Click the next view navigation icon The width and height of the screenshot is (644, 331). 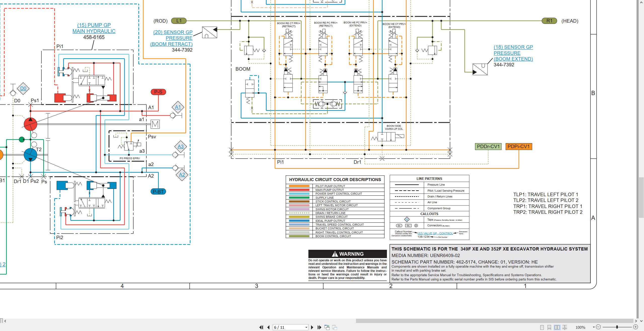(335, 327)
